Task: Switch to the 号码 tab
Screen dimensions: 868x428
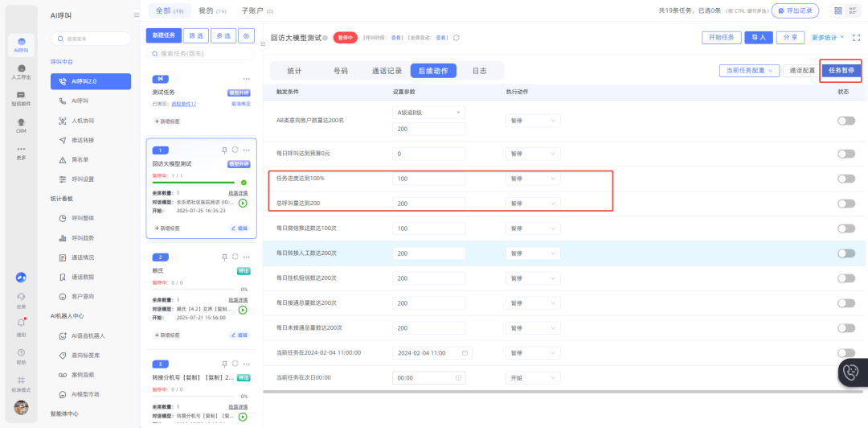Action: pos(341,71)
